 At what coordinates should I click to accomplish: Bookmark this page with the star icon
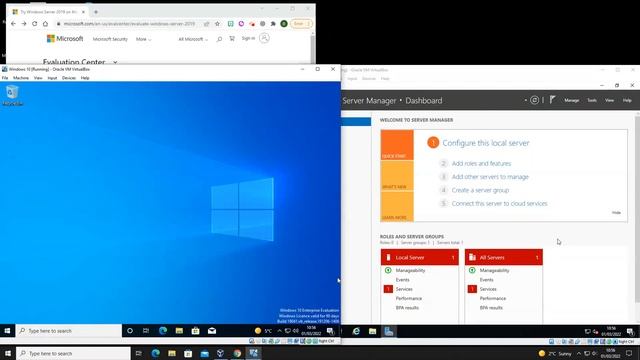217,24
